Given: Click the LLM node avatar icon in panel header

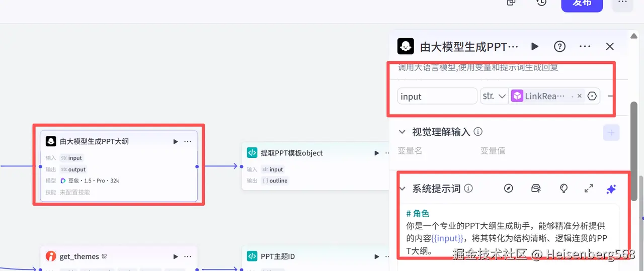Looking at the screenshot, I should pos(406,46).
